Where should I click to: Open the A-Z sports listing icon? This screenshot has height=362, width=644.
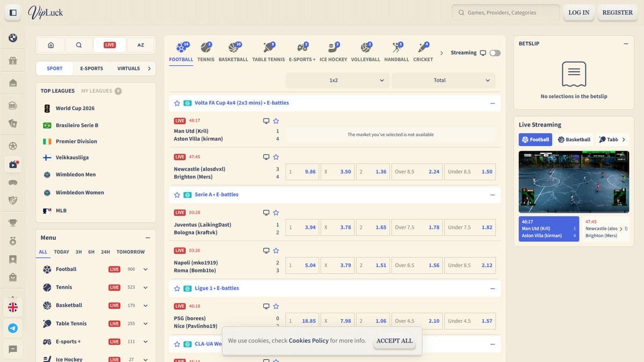(x=140, y=45)
